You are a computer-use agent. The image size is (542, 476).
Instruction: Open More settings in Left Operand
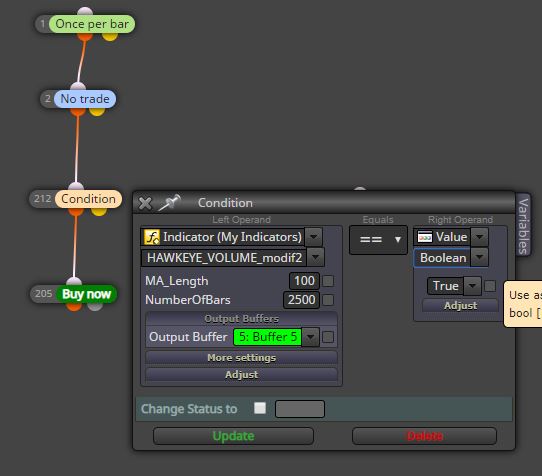pos(241,357)
